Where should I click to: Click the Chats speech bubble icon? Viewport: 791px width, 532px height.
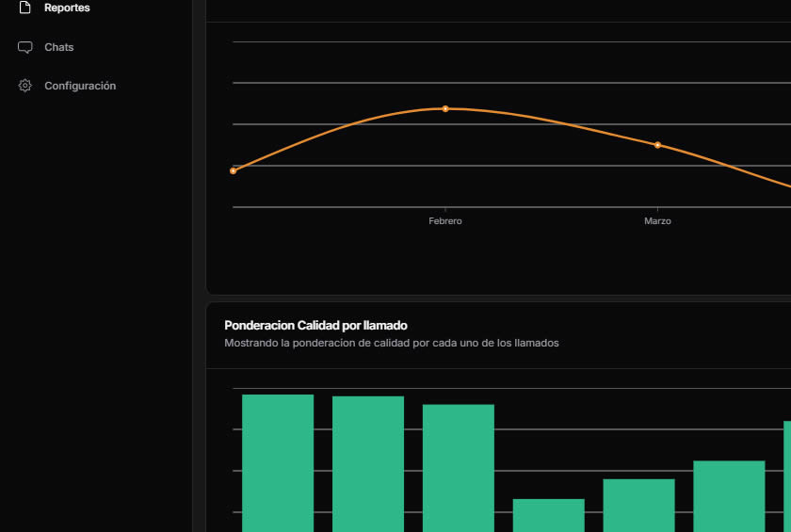pos(25,47)
